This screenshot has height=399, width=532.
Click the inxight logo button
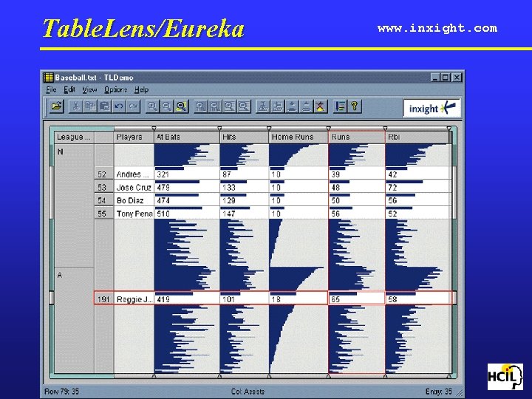tap(432, 108)
